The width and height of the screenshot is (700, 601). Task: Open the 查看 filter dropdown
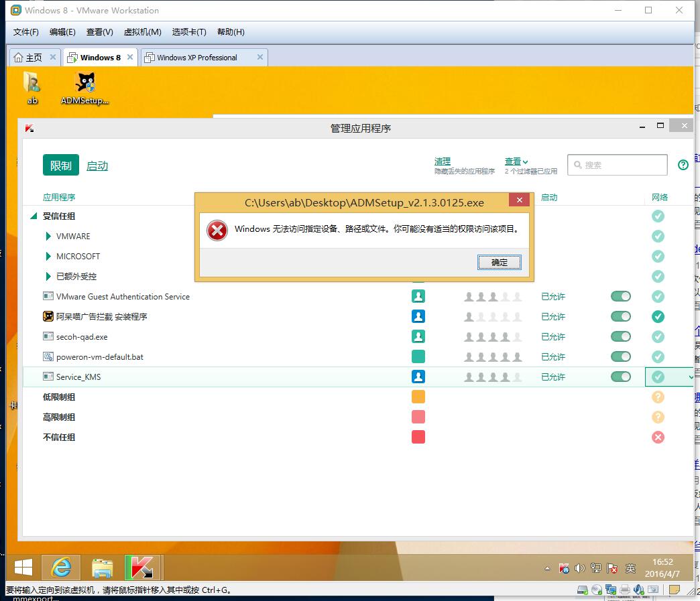pos(516,161)
